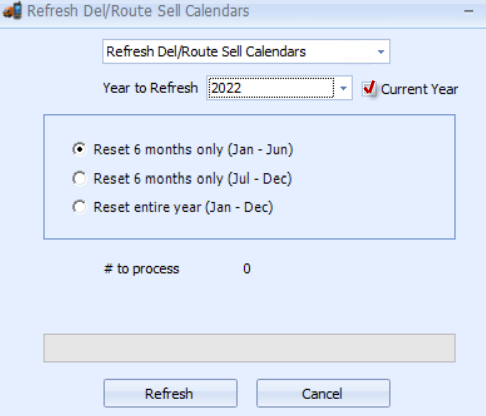Click the Refresh button
The image size is (486, 416).
[170, 393]
